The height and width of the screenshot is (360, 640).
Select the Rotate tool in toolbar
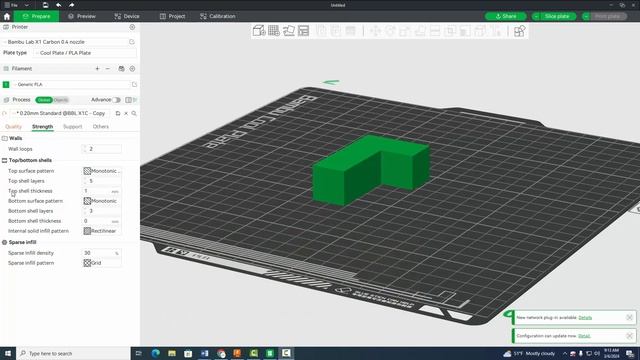click(x=390, y=31)
